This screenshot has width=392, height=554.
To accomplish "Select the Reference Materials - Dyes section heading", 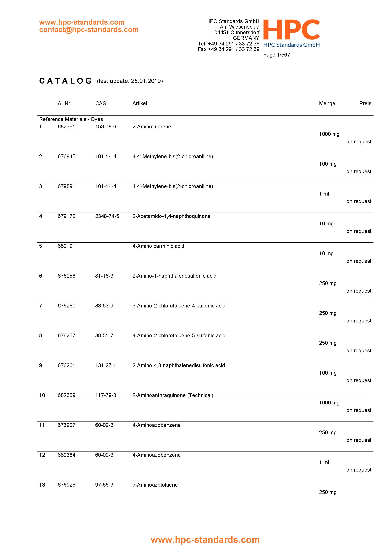I will (71, 119).
